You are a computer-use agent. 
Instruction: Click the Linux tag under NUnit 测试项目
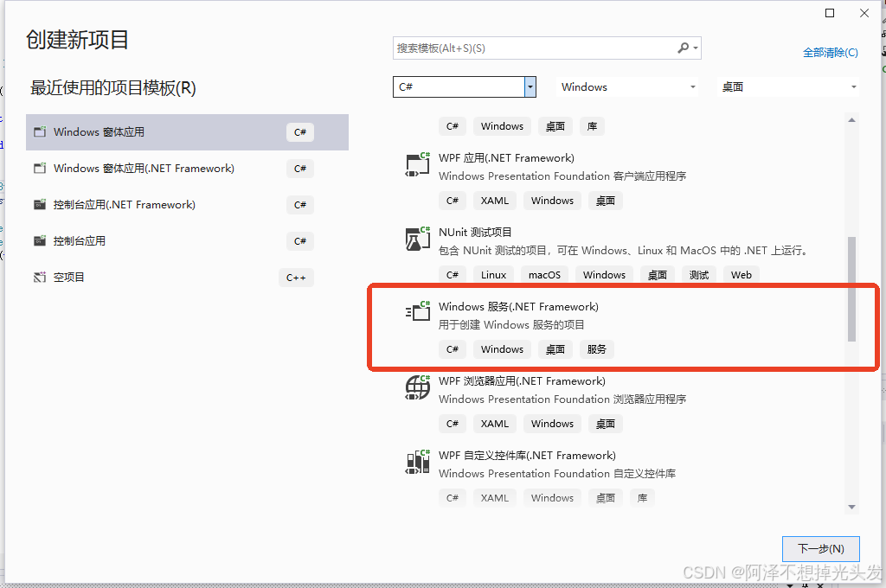tap(493, 275)
